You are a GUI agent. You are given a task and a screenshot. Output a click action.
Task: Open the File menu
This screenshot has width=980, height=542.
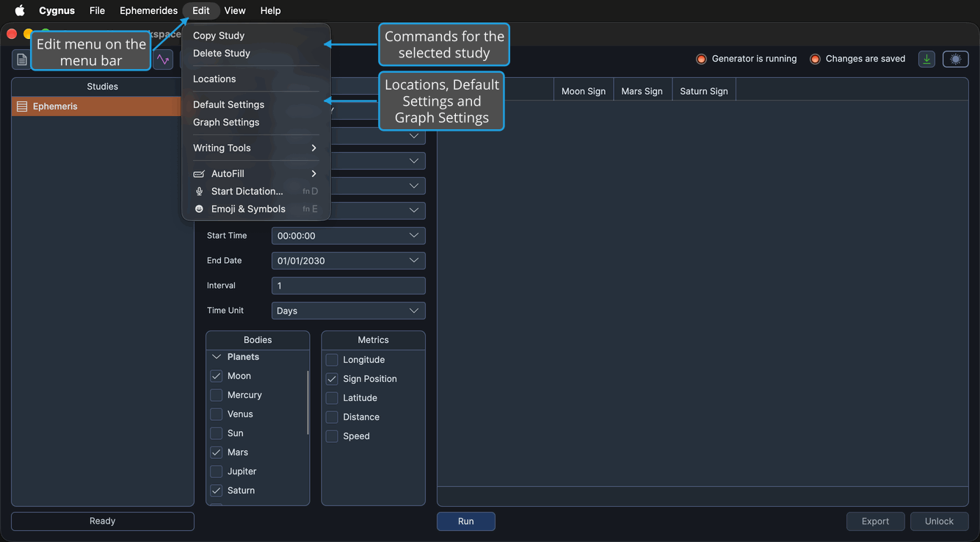tap(97, 10)
